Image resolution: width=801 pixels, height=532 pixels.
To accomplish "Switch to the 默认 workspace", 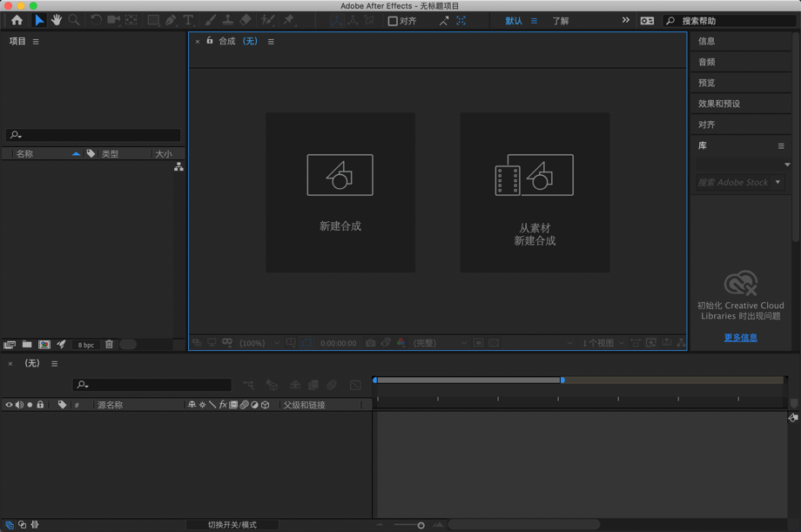I will pos(514,21).
